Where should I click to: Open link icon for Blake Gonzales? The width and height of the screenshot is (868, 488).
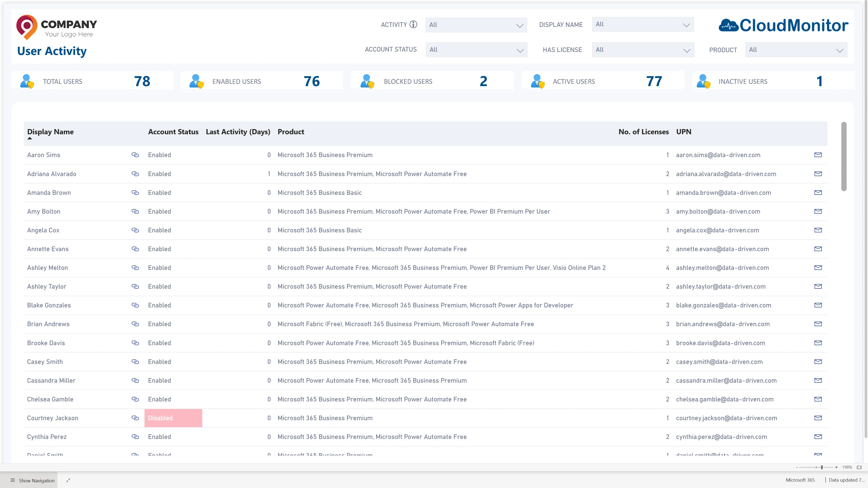point(135,305)
